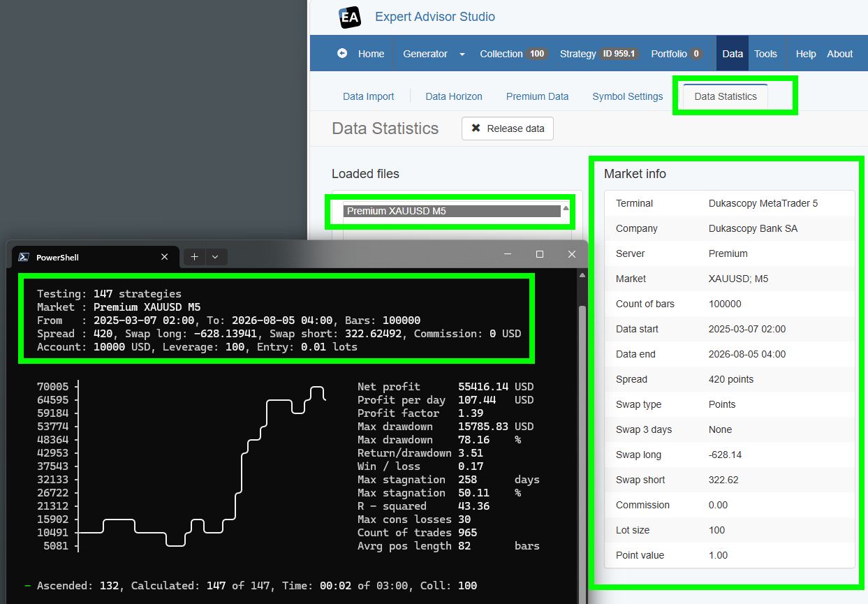
Task: Open the Collection page with badge 100
Action: coord(513,54)
